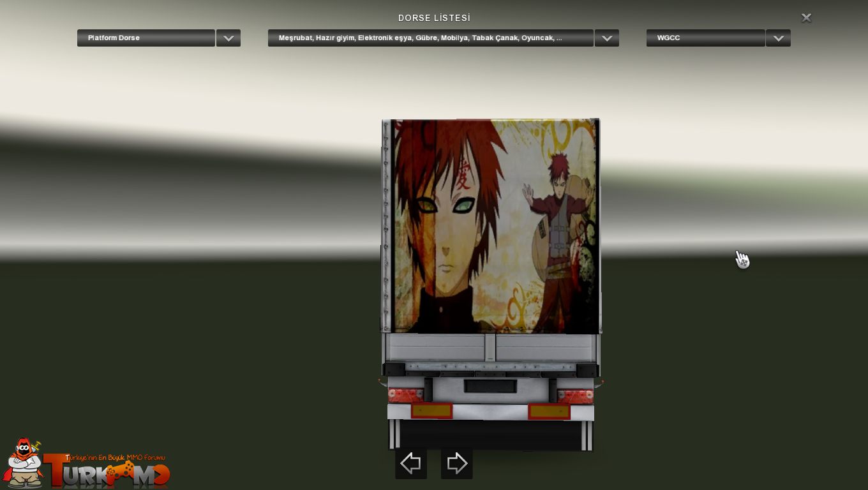868x490 pixels.
Task: Open the cargo list dropdown starting with Meşrubat
Action: [431, 38]
